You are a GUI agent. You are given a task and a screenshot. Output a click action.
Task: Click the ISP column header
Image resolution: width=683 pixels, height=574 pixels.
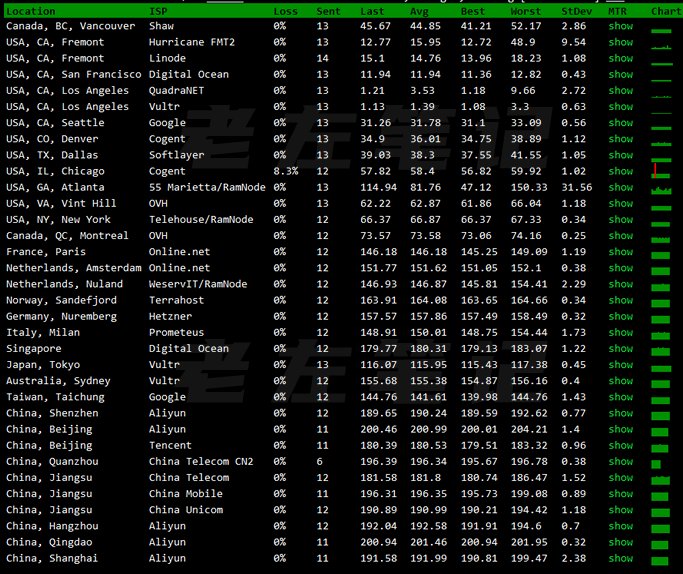click(158, 11)
